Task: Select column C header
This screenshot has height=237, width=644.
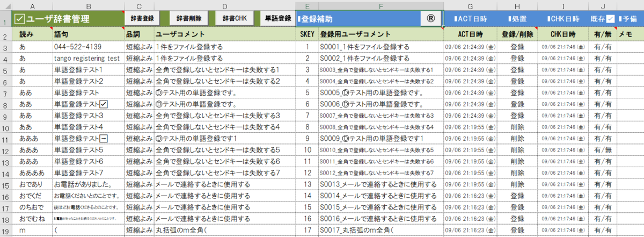Action: pos(138,5)
